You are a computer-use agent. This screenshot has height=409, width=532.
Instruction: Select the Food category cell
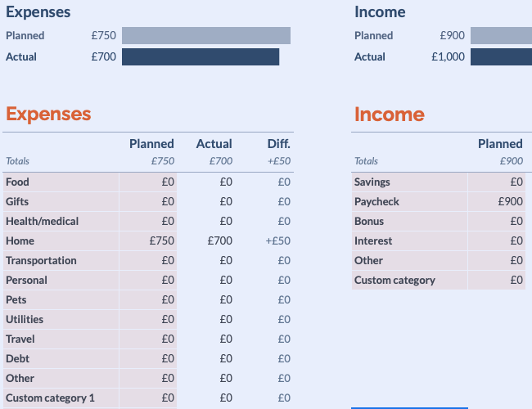point(61,182)
